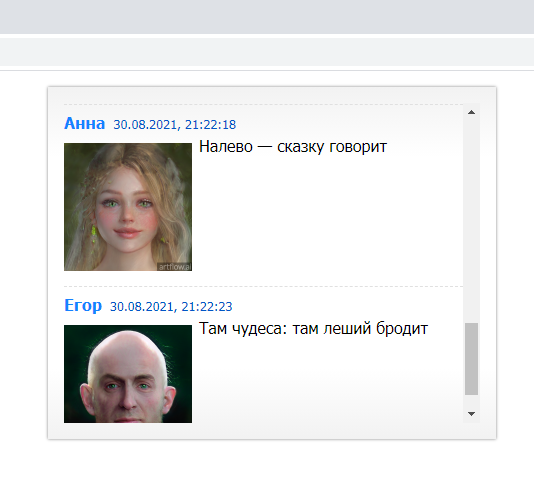Click the scrollbar up arrow
This screenshot has height=494, width=534.
pos(471,112)
